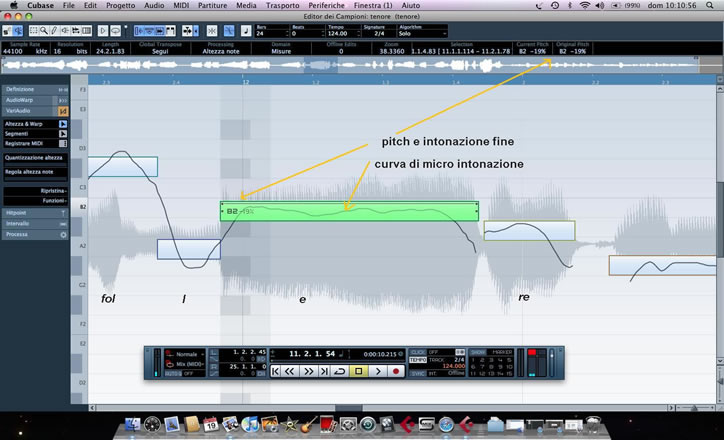Fast forward with double right arrows
The height and width of the screenshot is (440, 724).
pyautogui.click(x=308, y=371)
